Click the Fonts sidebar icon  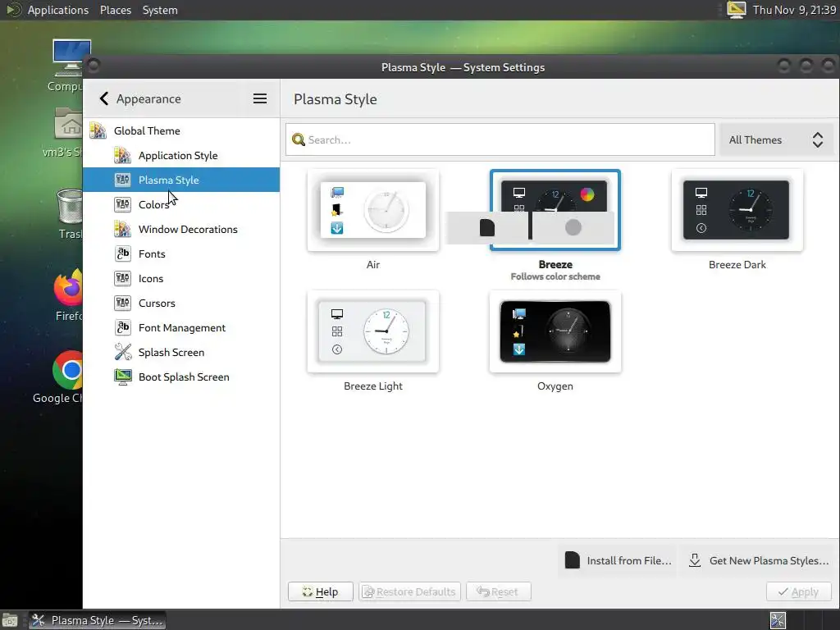tap(123, 254)
